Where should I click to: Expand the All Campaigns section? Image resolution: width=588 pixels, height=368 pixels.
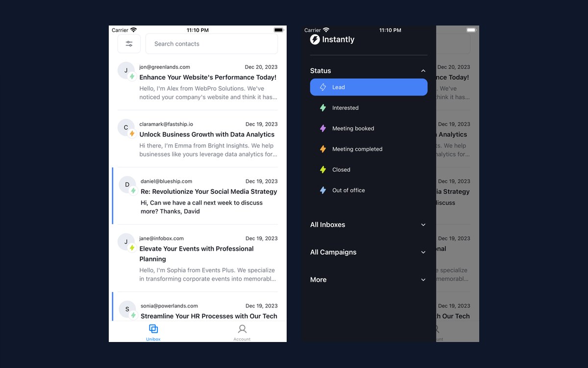coord(423,252)
